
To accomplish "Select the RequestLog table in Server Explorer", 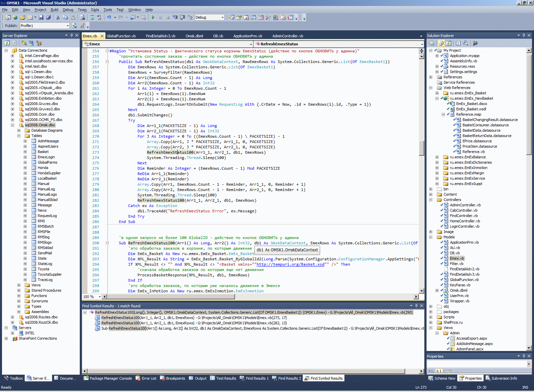I will 47,216.
